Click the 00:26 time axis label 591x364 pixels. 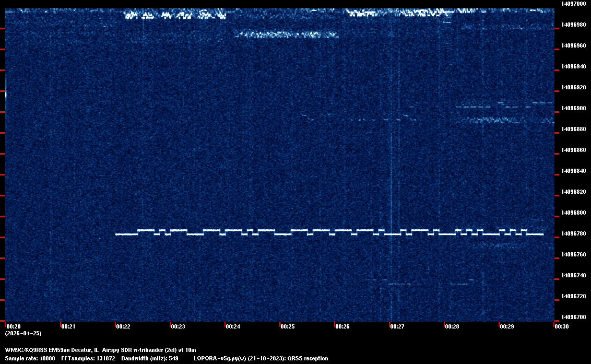point(342,326)
